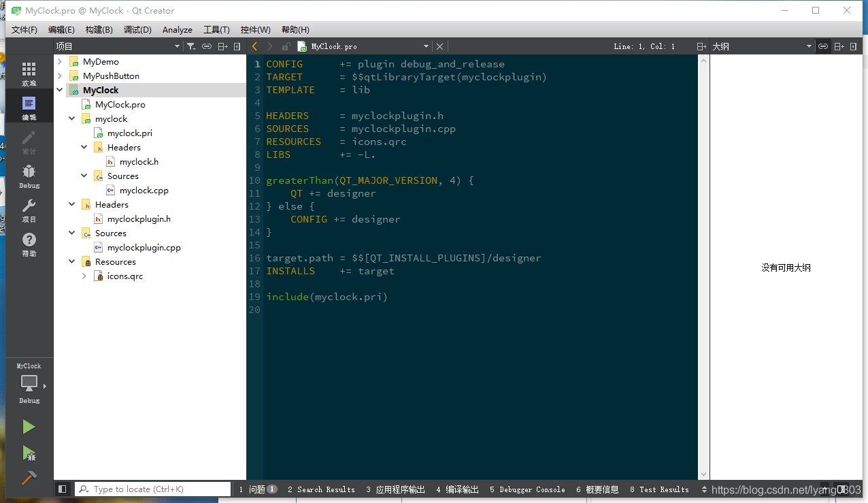Go back with the orange left arrow
Screen dimensions: 868x503
pos(254,46)
